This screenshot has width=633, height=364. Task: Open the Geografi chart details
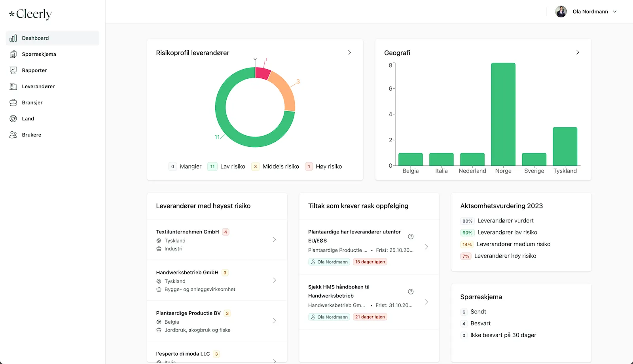(x=578, y=52)
